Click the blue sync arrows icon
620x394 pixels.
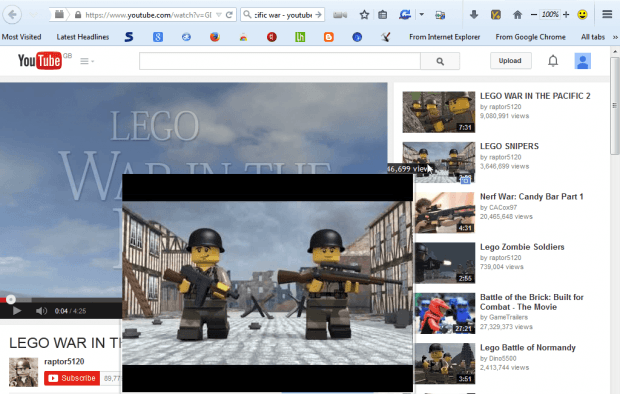tap(405, 15)
